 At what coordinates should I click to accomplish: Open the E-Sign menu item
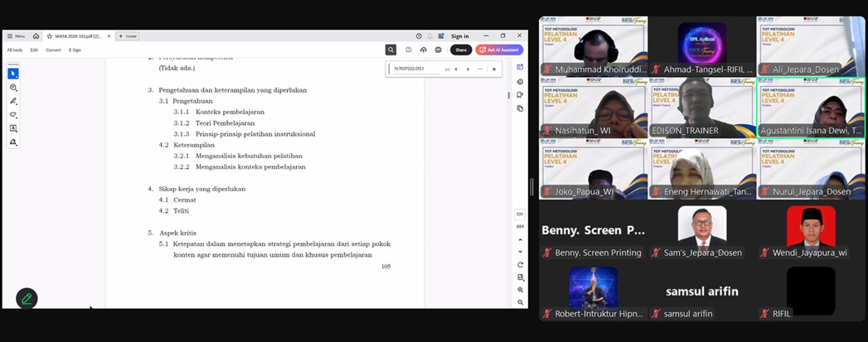tap(75, 50)
